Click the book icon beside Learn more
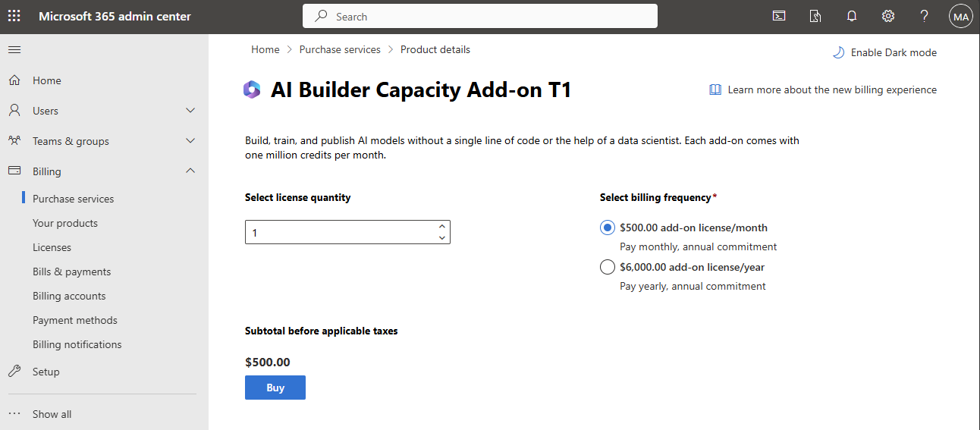The height and width of the screenshot is (430, 980). (715, 89)
